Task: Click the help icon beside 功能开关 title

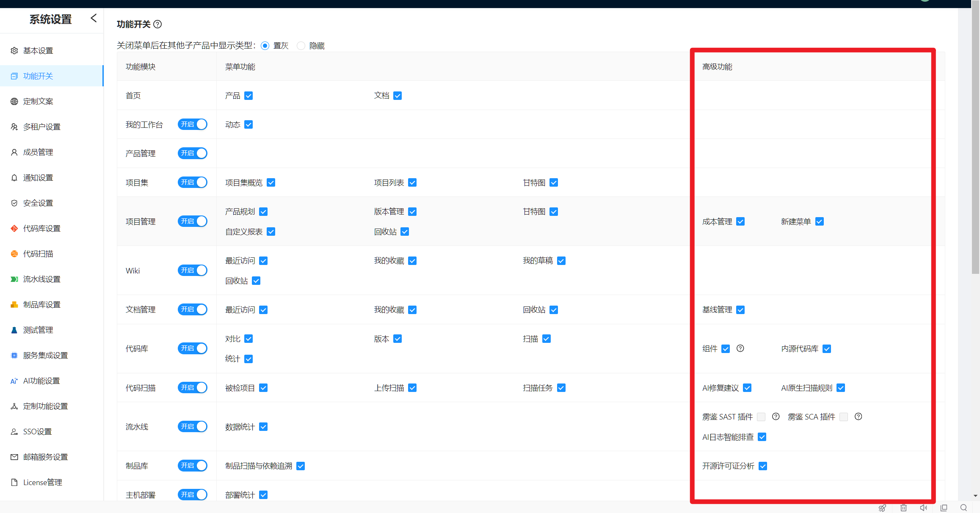Action: point(157,24)
